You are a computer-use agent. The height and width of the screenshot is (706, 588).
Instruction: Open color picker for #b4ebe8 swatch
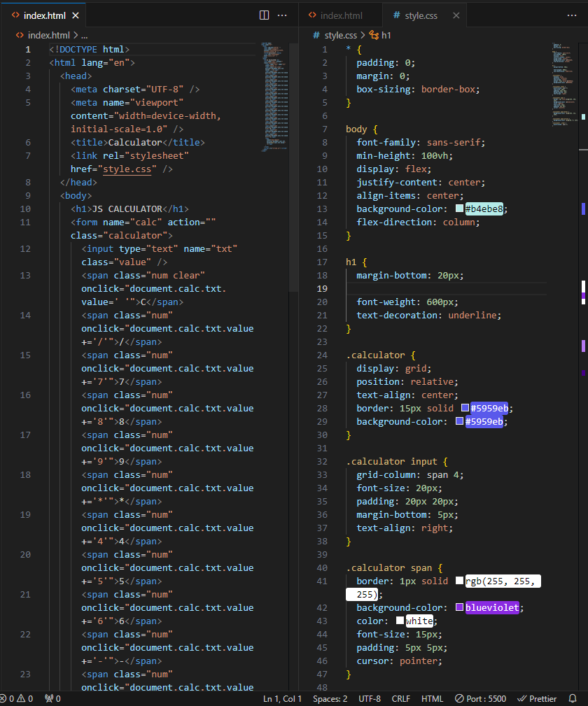pos(459,208)
